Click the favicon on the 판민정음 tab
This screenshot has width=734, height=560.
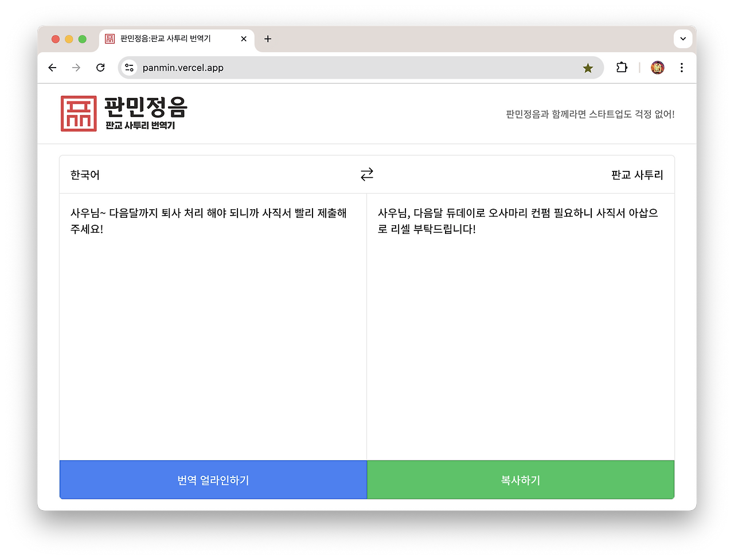pyautogui.click(x=110, y=38)
